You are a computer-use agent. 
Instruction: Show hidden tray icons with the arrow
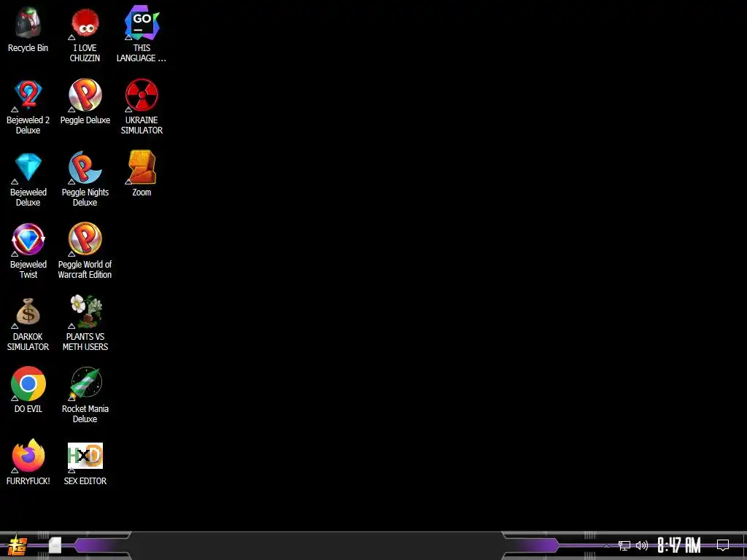(x=606, y=545)
